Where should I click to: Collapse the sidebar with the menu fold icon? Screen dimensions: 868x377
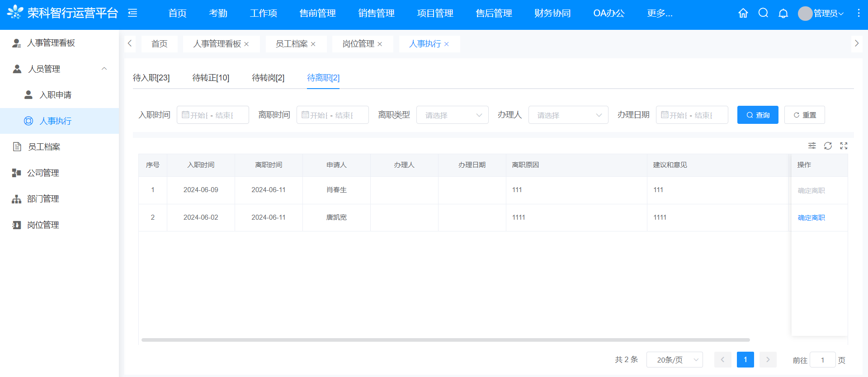click(132, 13)
